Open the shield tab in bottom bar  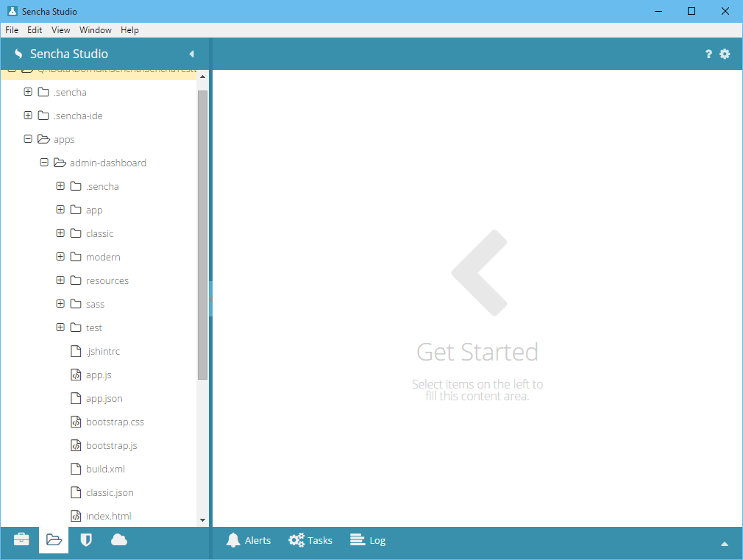pyautogui.click(x=86, y=539)
